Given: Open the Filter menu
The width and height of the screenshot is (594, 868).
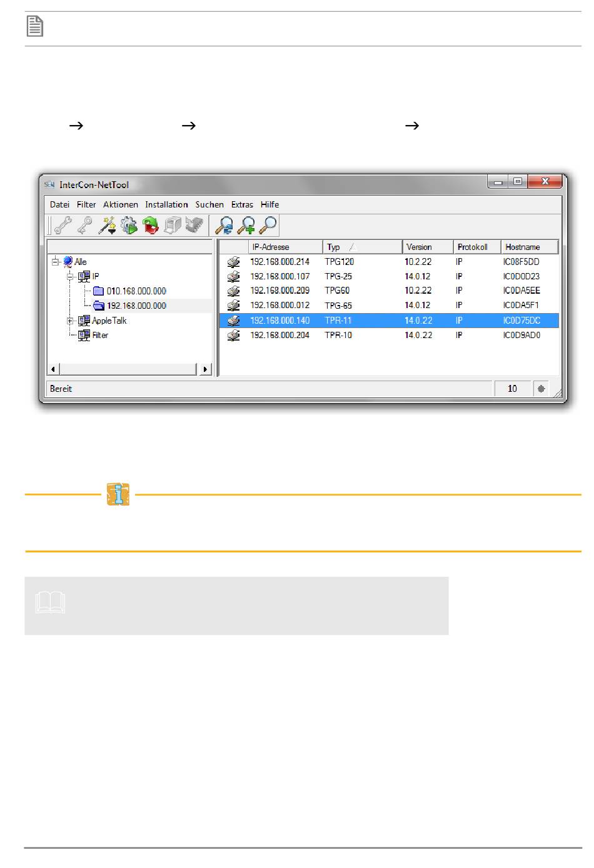Looking at the screenshot, I should (x=86, y=204).
